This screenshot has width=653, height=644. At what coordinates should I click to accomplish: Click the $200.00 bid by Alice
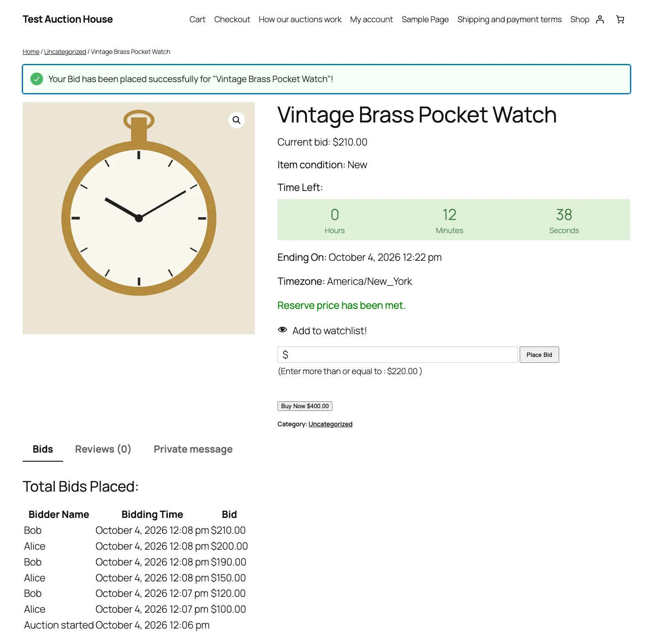click(229, 546)
